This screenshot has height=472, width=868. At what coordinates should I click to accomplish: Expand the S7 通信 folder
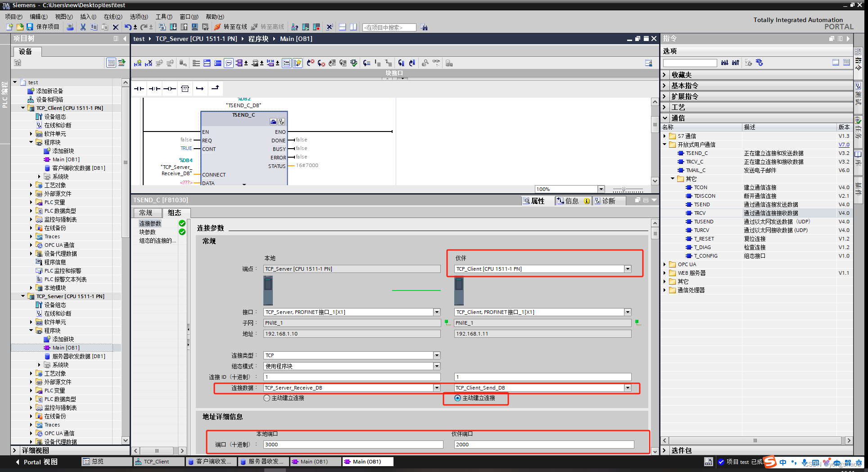665,136
